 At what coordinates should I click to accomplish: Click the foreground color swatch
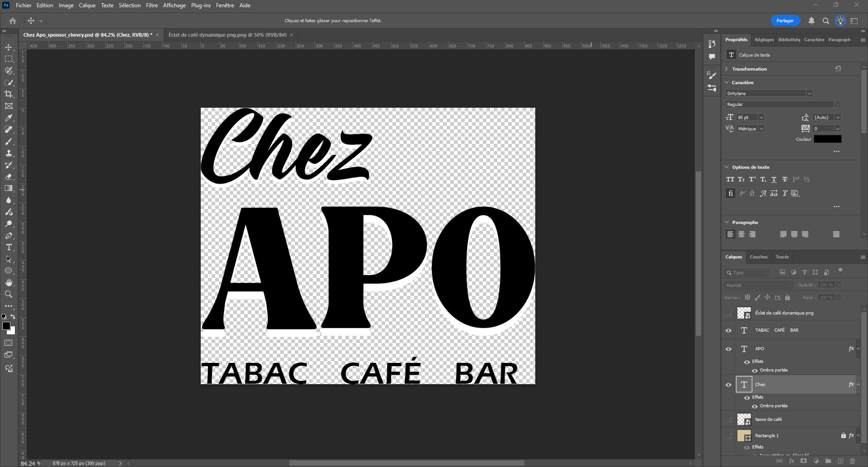pyautogui.click(x=6, y=326)
